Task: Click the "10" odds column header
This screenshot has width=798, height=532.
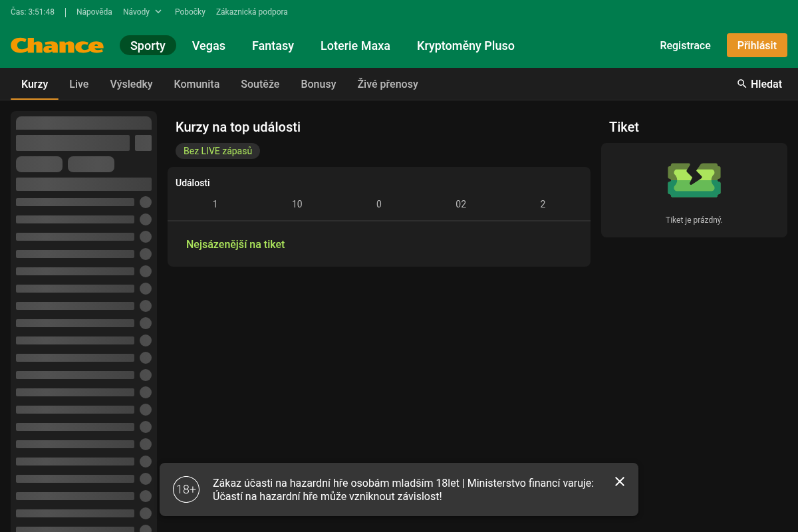Action: 297,204
